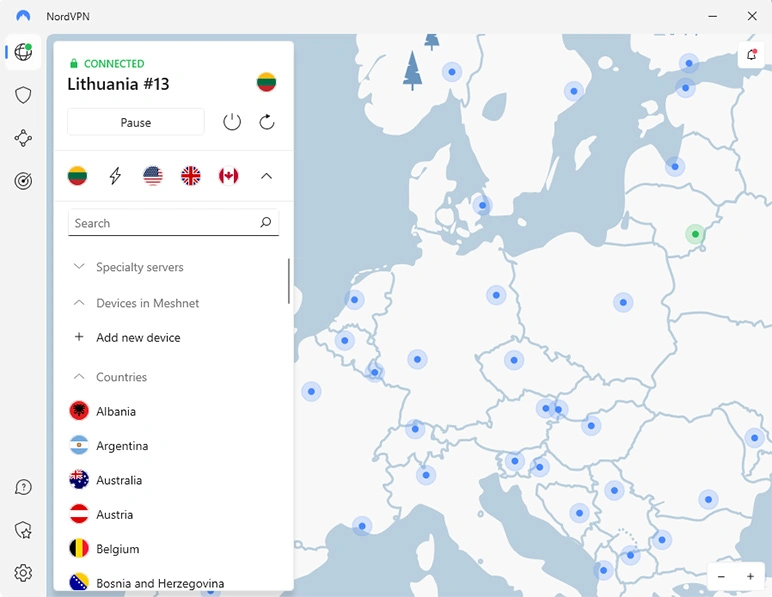Click the Poland server marker on map
Viewport: 772px width, 597px height.
[x=623, y=302]
